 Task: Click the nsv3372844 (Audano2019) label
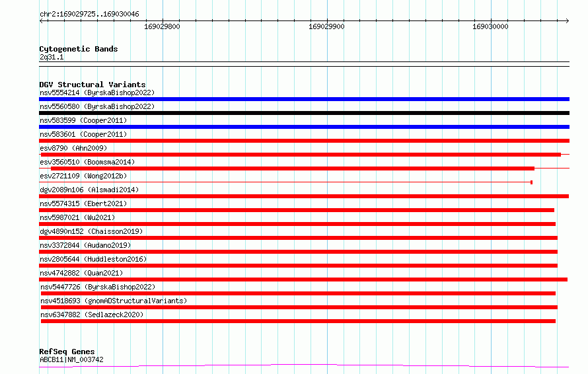[85, 245]
